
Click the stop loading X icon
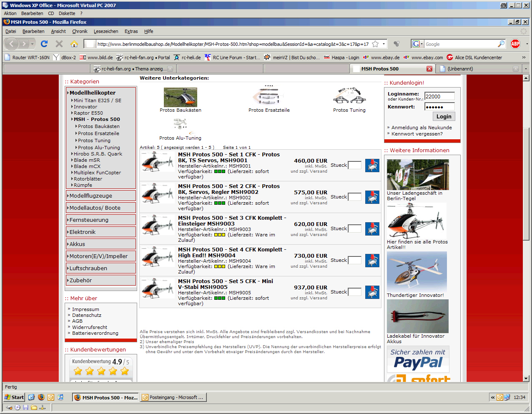(x=59, y=44)
